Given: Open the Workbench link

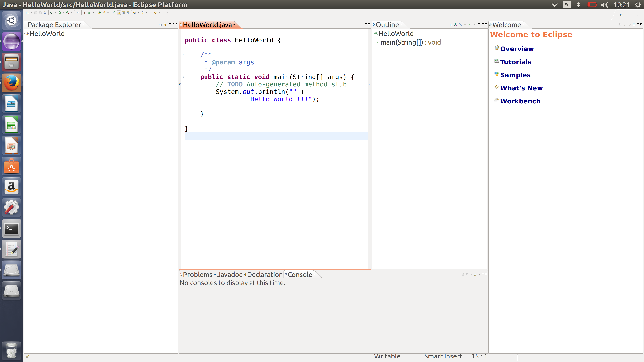Looking at the screenshot, I should [520, 101].
